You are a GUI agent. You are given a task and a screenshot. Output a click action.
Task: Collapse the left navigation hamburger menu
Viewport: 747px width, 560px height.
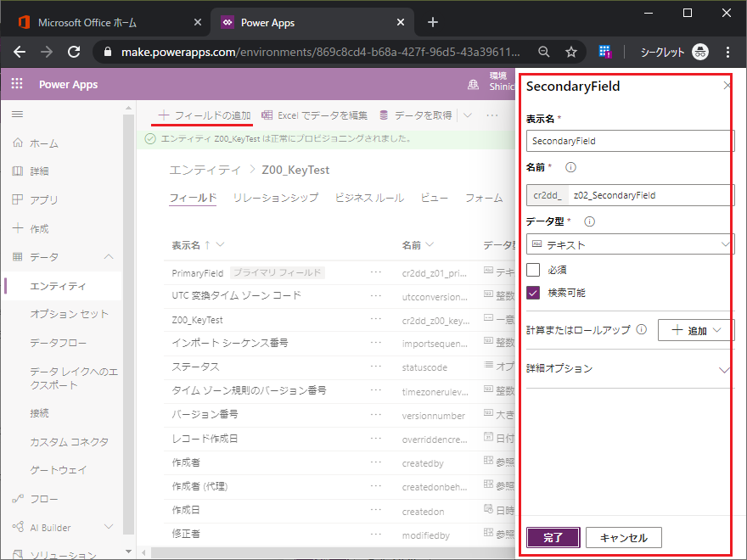click(17, 115)
